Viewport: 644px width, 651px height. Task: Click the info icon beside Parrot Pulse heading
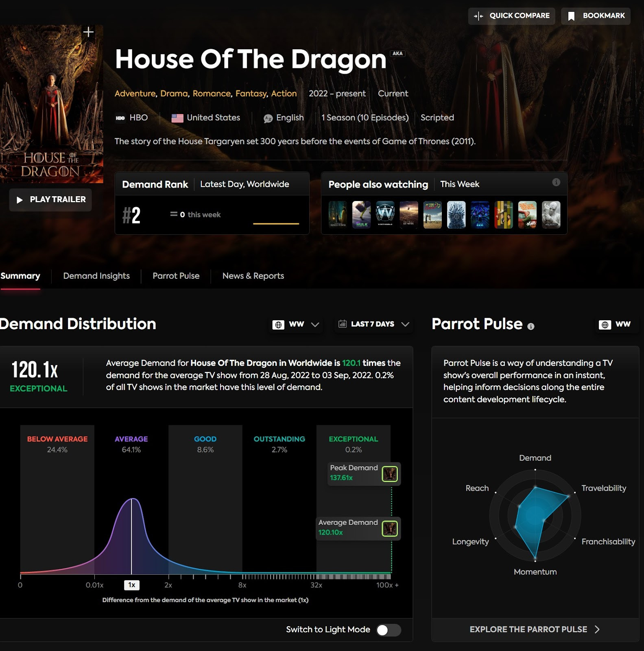point(531,326)
